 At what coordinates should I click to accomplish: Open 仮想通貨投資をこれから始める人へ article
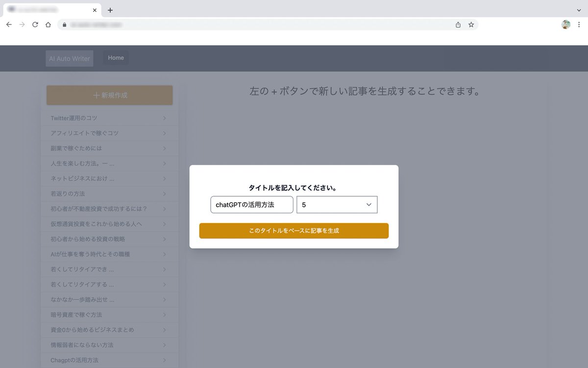[97, 224]
